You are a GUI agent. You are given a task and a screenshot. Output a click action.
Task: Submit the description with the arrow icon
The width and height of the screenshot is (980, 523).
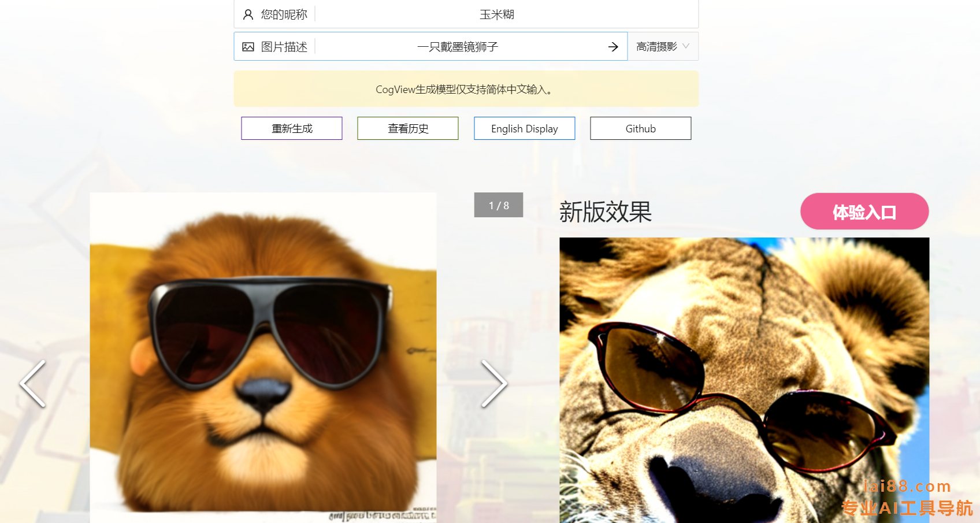pyautogui.click(x=613, y=47)
